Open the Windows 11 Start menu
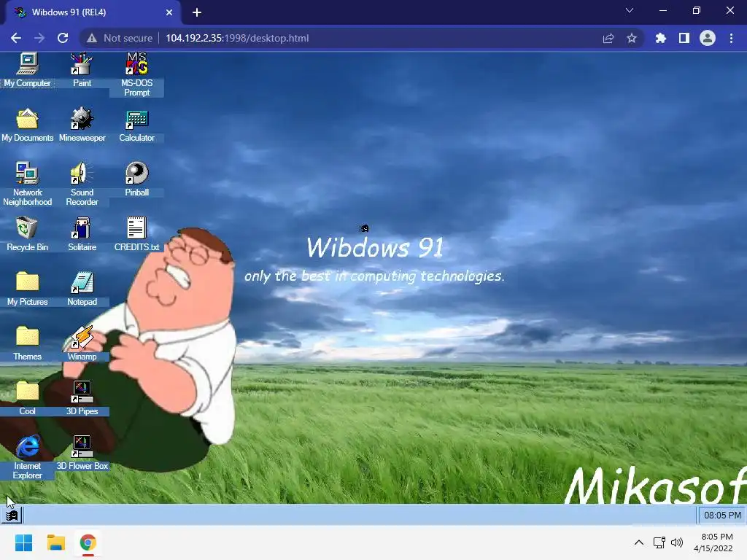The height and width of the screenshot is (560, 747). (x=23, y=542)
